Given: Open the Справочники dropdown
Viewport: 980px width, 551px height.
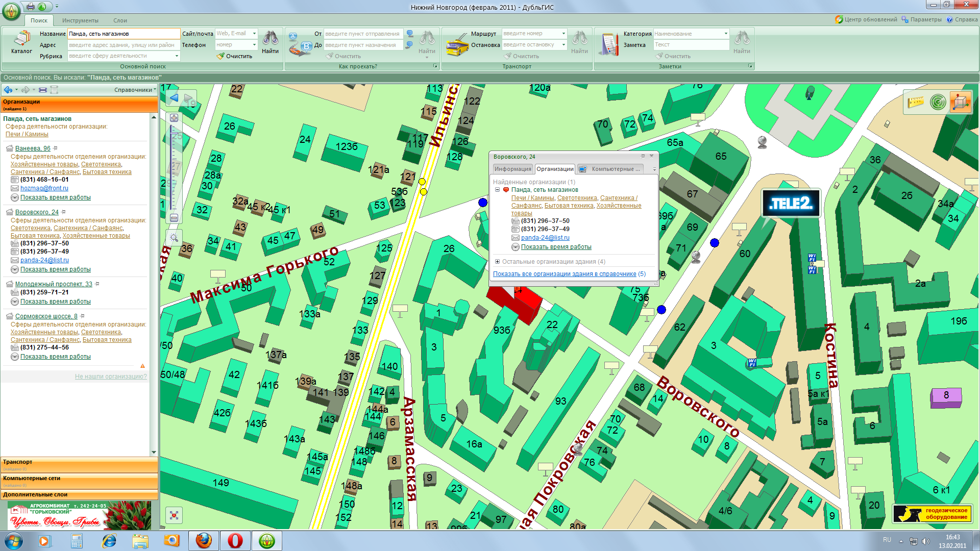Looking at the screenshot, I should pos(135,90).
